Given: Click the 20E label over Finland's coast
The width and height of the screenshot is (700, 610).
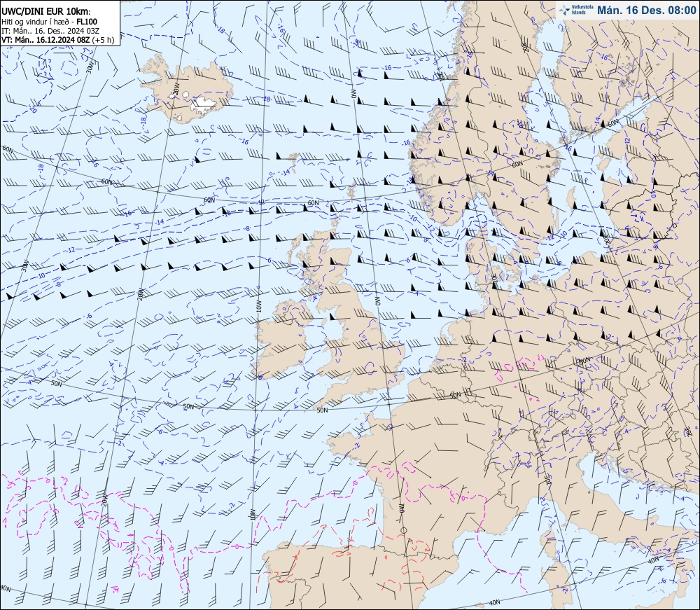Looking at the screenshot, I should (526, 48).
